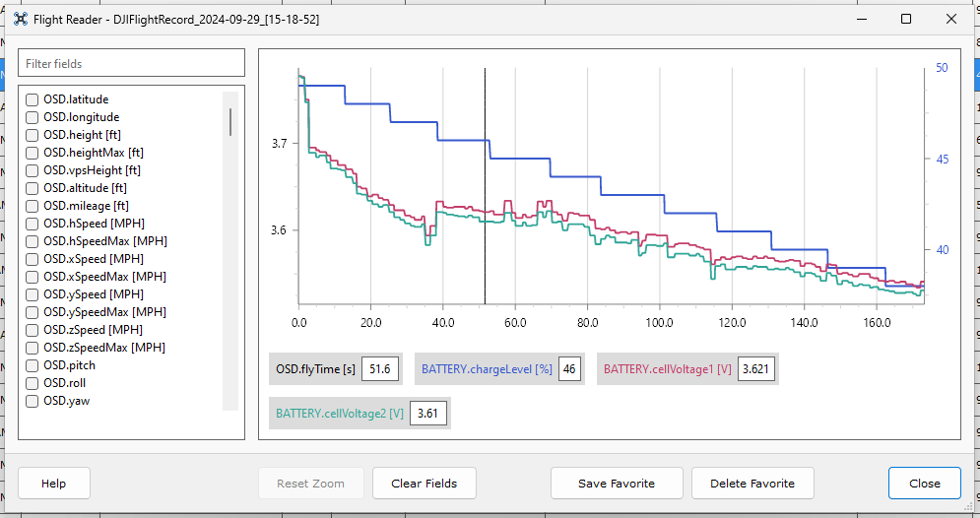
Task: Select the BATTERY.cellVoltage1 [V] legend label
Action: [x=667, y=369]
